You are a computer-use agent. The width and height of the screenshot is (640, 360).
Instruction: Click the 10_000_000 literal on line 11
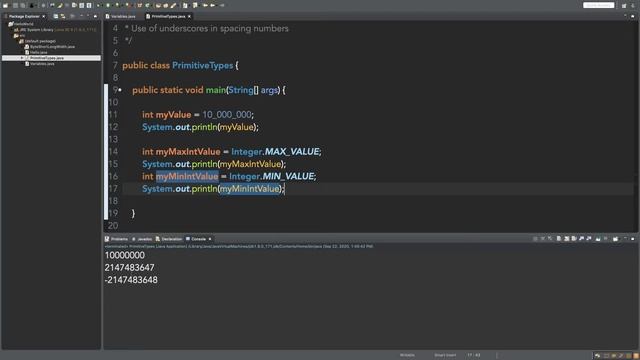(227, 115)
